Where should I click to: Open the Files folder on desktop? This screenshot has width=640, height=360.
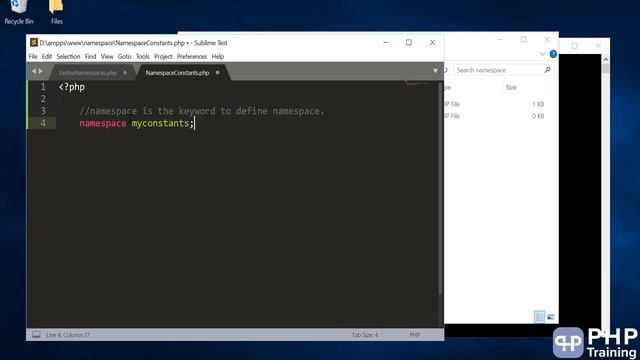(56, 13)
